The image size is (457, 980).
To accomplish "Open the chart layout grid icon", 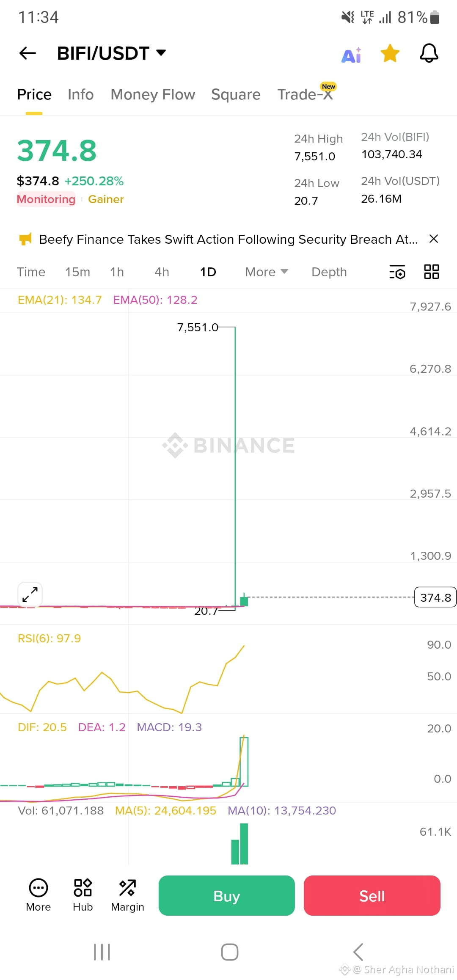I will 432,272.
